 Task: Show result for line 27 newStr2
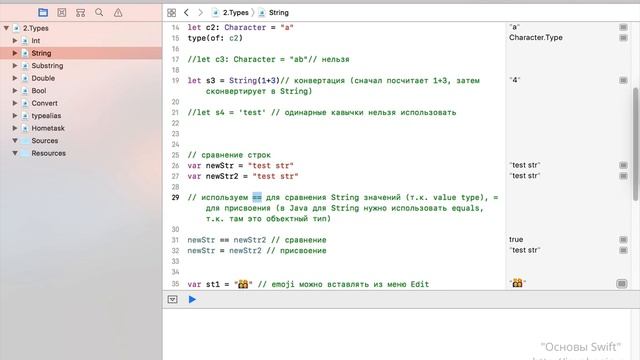click(623, 176)
